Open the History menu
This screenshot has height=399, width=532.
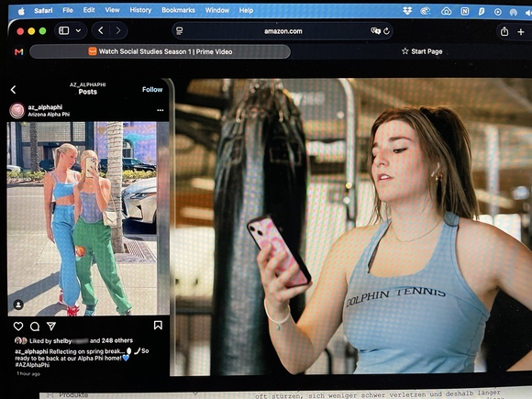[x=140, y=10]
